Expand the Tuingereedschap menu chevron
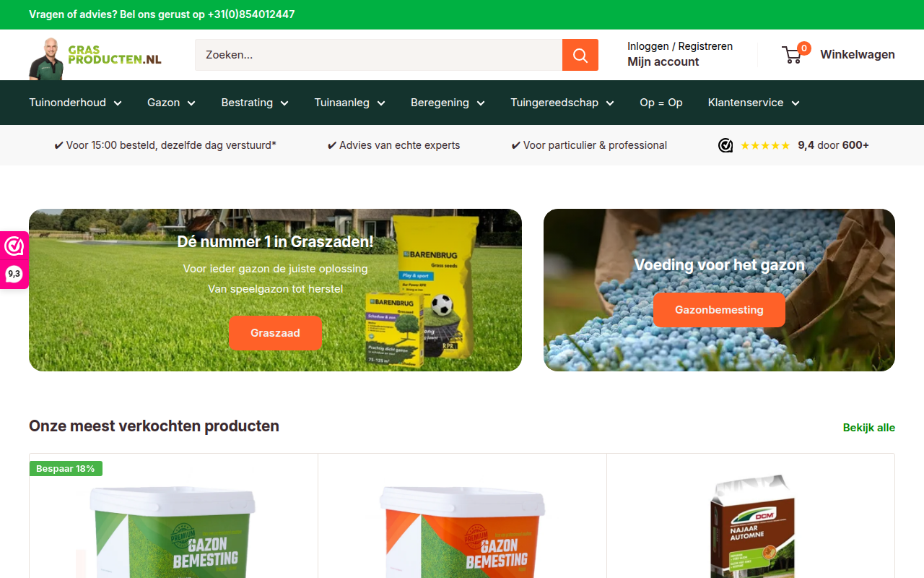Viewport: 924px width, 578px height. (610, 103)
